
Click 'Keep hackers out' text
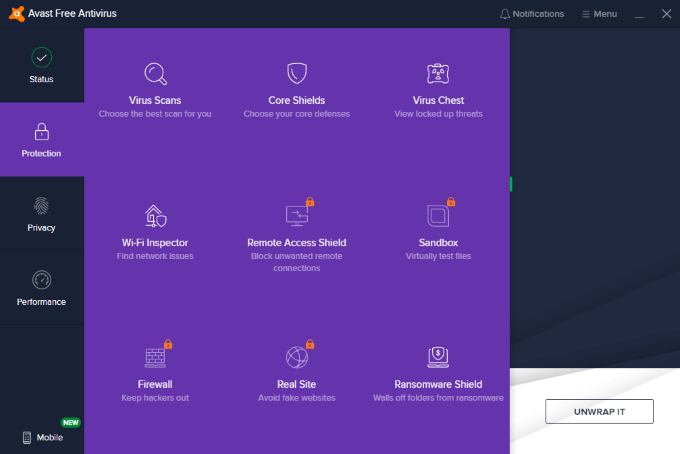tap(155, 398)
